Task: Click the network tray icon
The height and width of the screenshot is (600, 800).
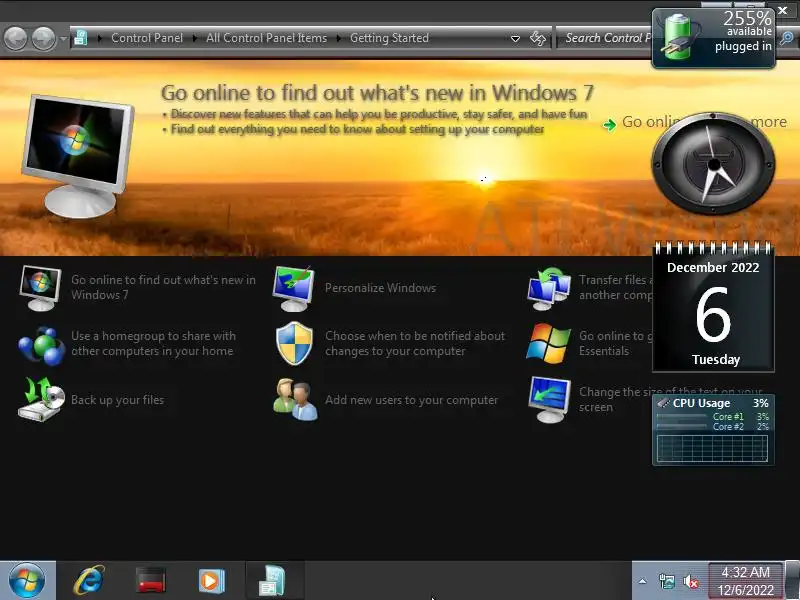Action: pyautogui.click(x=666, y=581)
